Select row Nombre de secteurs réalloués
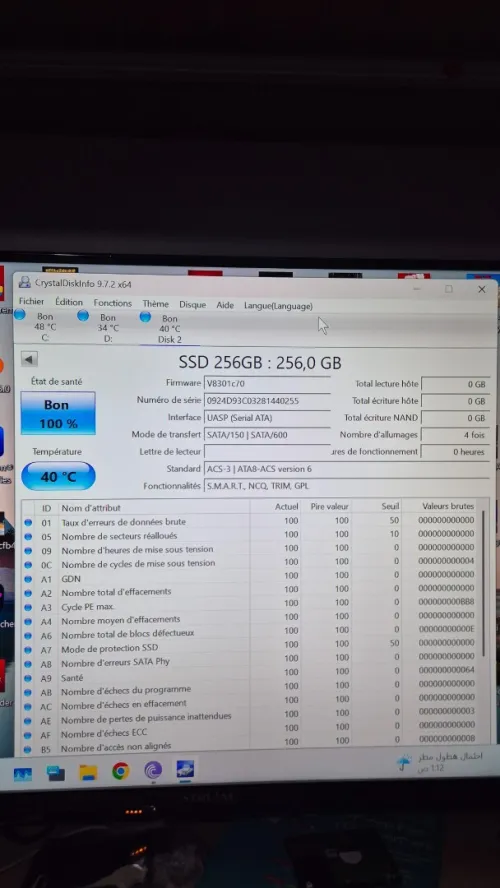The image size is (500, 888). click(251, 535)
